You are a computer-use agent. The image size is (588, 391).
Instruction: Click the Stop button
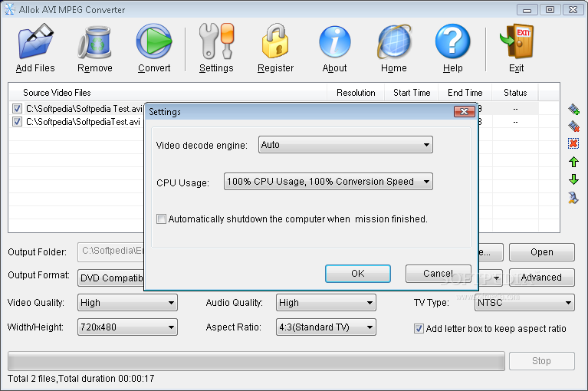pyautogui.click(x=541, y=361)
